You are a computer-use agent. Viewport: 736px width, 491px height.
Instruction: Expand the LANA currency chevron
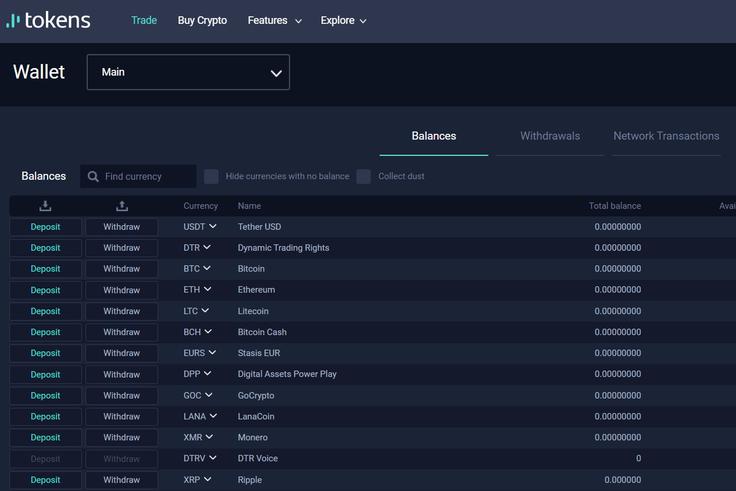point(213,415)
